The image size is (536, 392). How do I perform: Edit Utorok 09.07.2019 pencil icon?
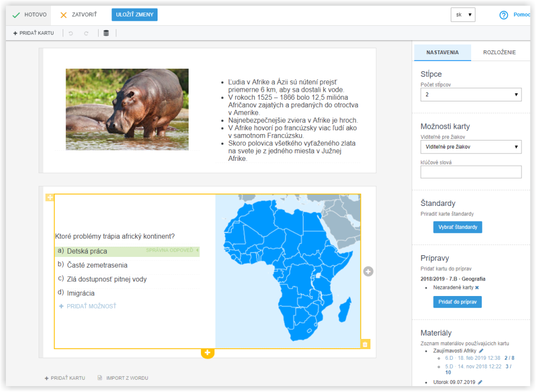pos(480,382)
